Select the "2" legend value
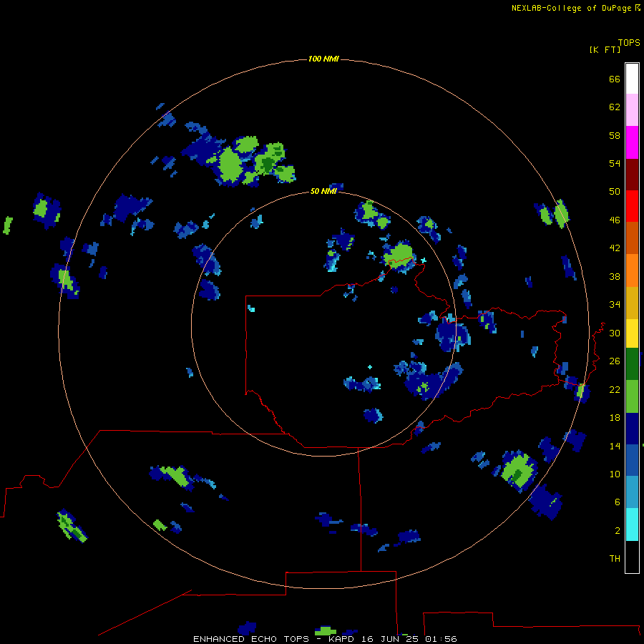The image size is (644, 644). (x=618, y=531)
